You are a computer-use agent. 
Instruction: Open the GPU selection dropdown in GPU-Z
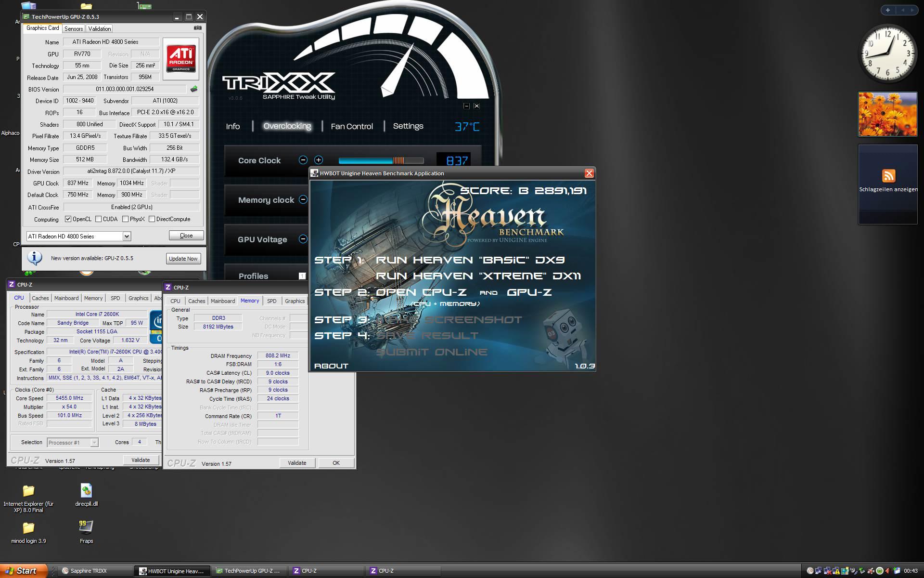[x=127, y=236]
